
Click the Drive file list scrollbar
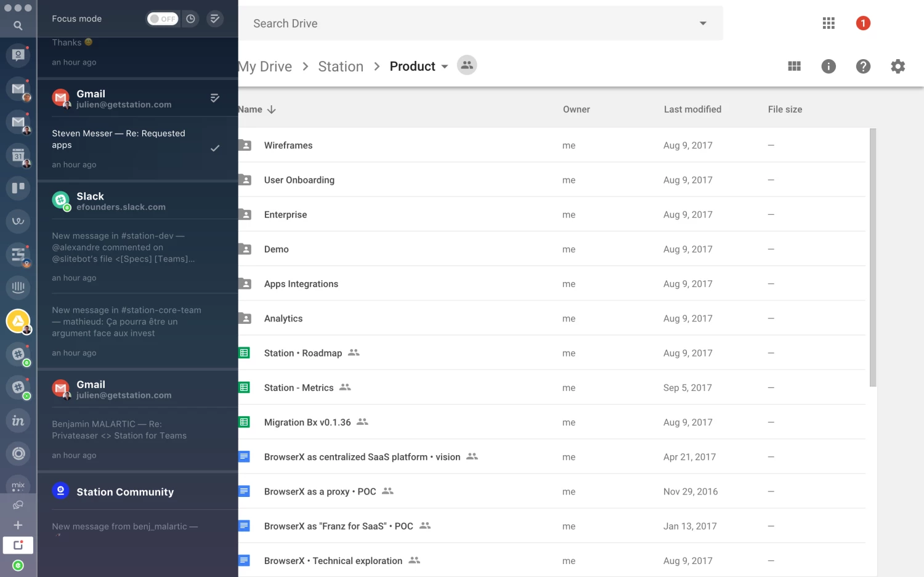click(873, 257)
